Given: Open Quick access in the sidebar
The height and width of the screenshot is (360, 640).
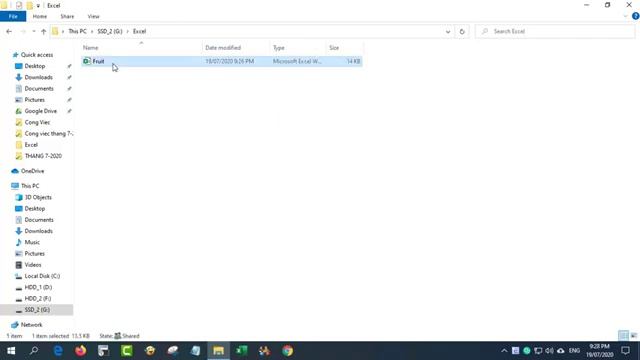Looking at the screenshot, I should click(x=37, y=55).
